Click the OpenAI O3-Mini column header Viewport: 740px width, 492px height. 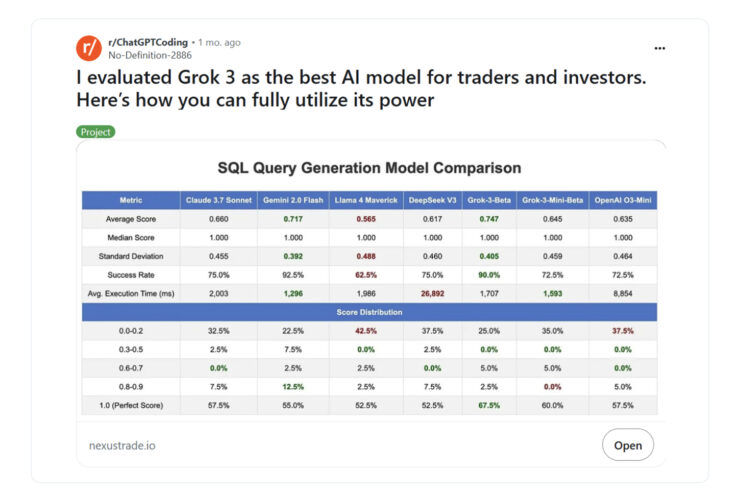[624, 199]
